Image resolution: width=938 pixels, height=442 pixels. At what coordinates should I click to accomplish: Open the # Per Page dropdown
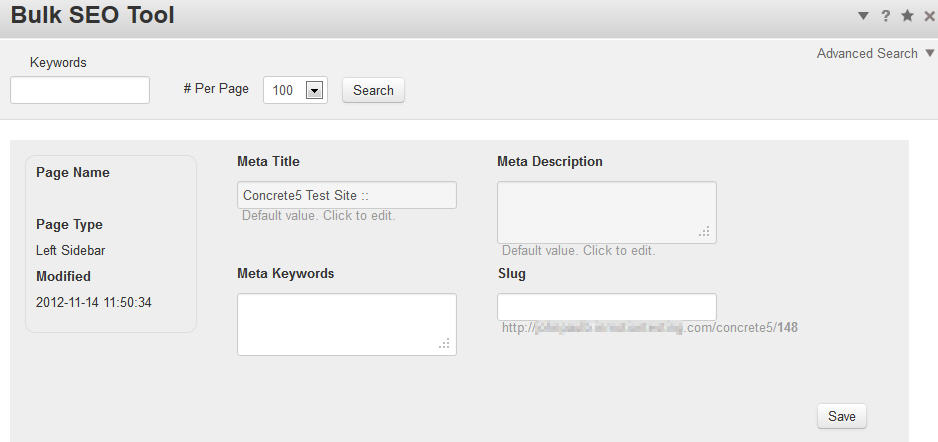click(313, 90)
